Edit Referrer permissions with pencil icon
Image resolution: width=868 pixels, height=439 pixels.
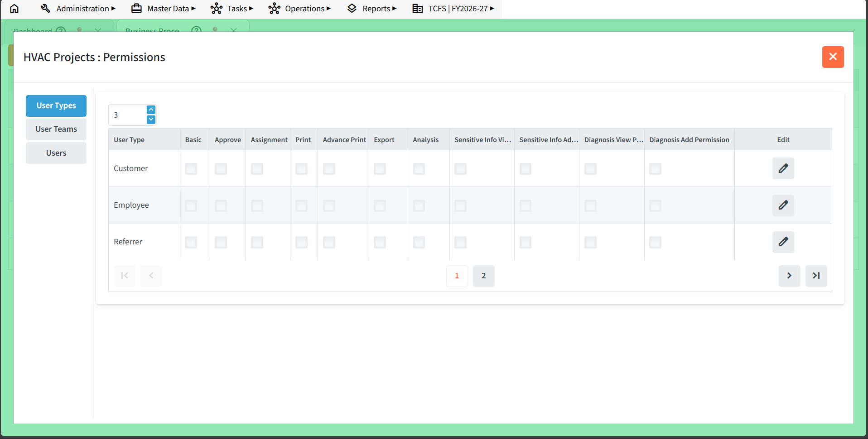click(783, 242)
